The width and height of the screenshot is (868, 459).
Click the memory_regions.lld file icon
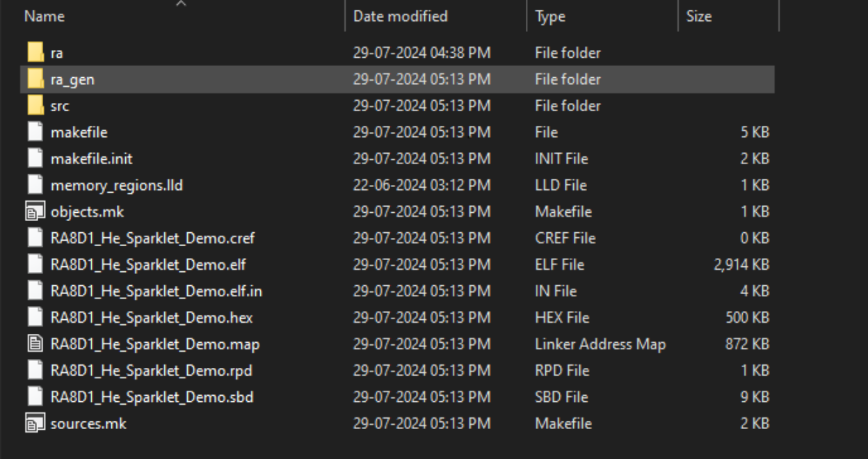(35, 185)
